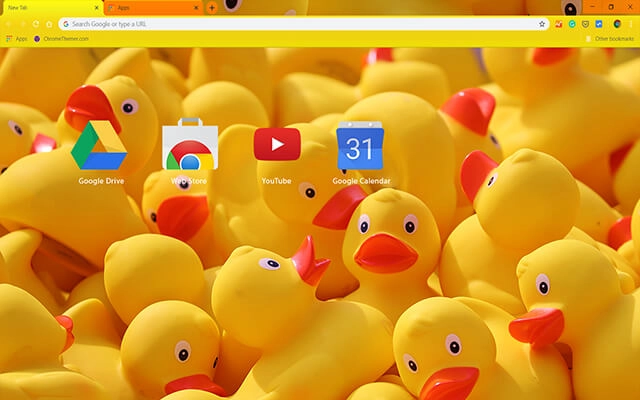Go to the Home page

(49, 24)
